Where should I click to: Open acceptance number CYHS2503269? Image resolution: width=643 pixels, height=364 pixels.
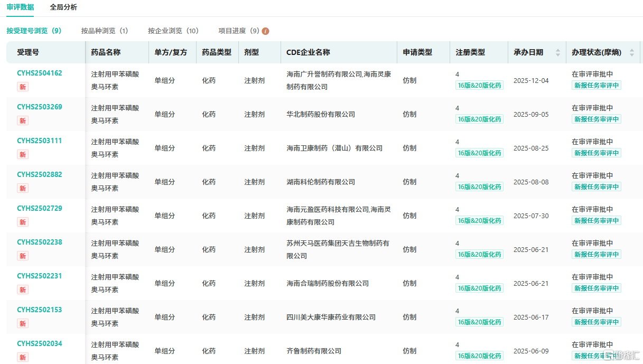coord(40,107)
